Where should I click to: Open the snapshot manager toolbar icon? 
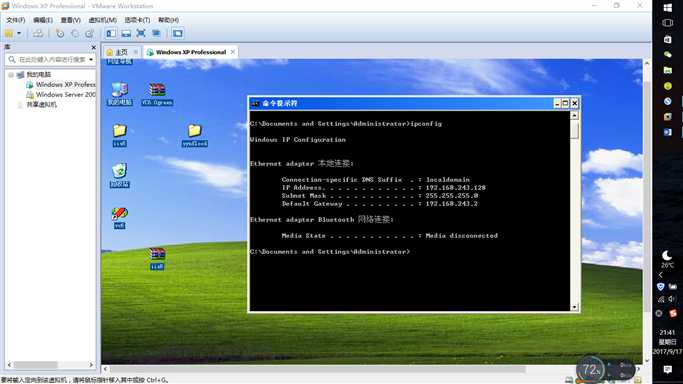click(90, 34)
